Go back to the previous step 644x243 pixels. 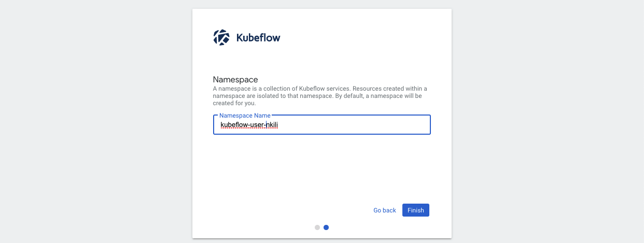(385, 210)
